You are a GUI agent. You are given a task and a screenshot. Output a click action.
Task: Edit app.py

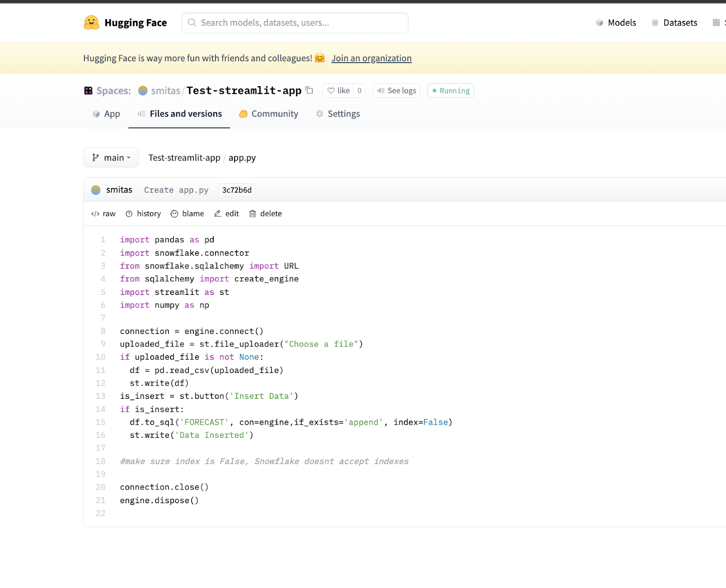[226, 214]
